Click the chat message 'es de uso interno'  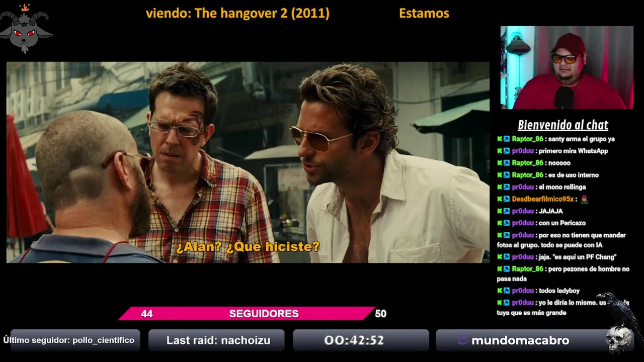[x=574, y=175]
